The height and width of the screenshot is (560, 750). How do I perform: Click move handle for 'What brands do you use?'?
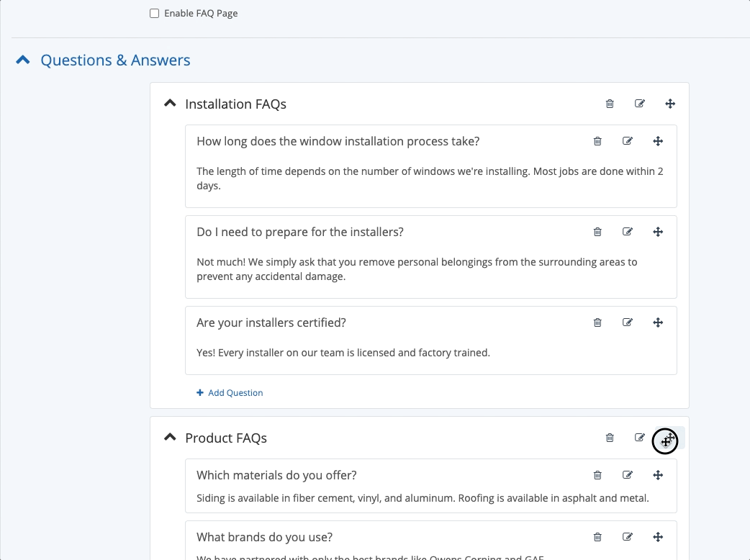(658, 537)
